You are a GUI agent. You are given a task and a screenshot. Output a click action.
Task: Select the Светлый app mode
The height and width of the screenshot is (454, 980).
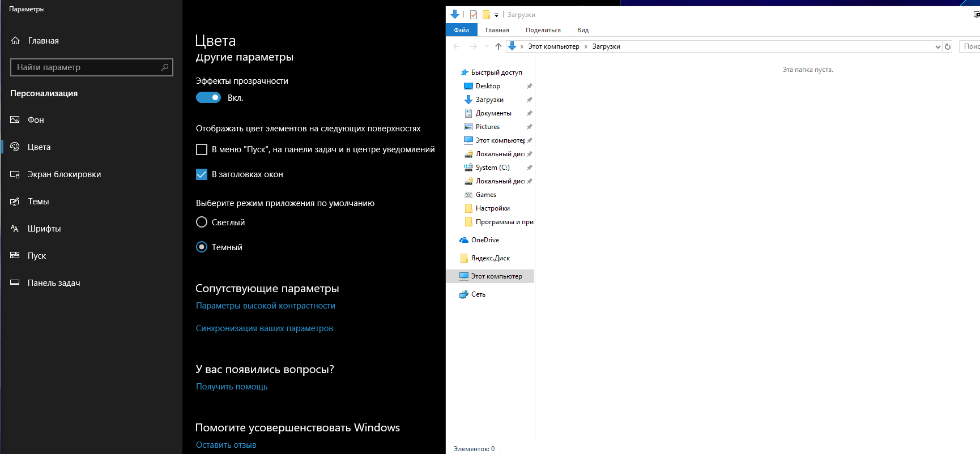coord(202,222)
